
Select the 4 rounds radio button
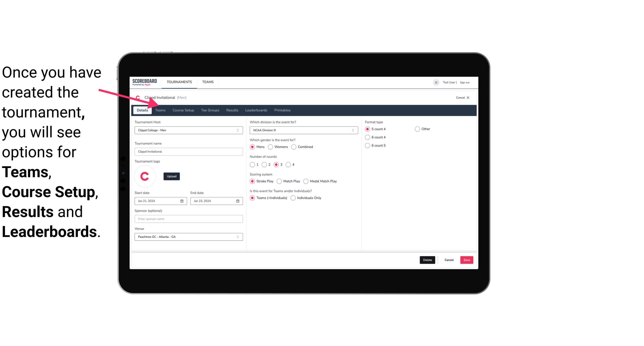[x=288, y=164]
